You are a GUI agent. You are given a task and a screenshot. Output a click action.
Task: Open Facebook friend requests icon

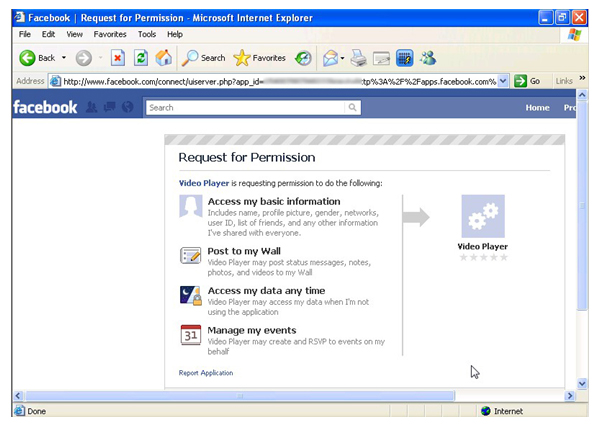pos(91,107)
